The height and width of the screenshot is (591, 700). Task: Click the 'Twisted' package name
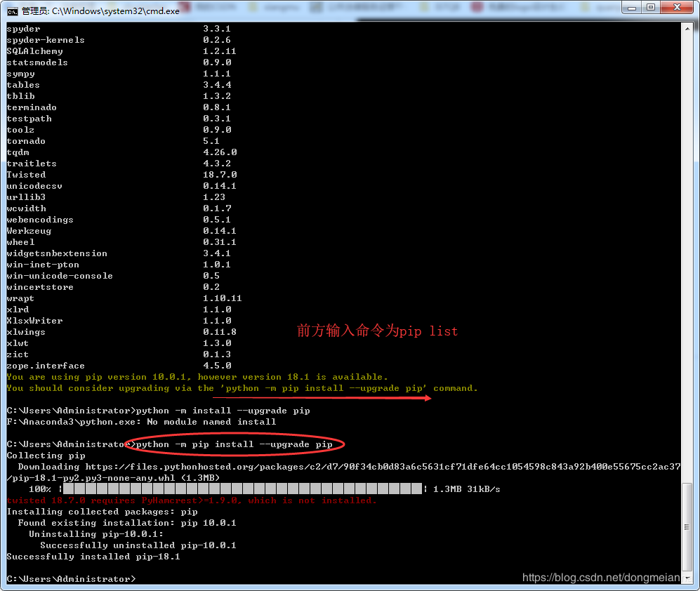[x=26, y=175]
